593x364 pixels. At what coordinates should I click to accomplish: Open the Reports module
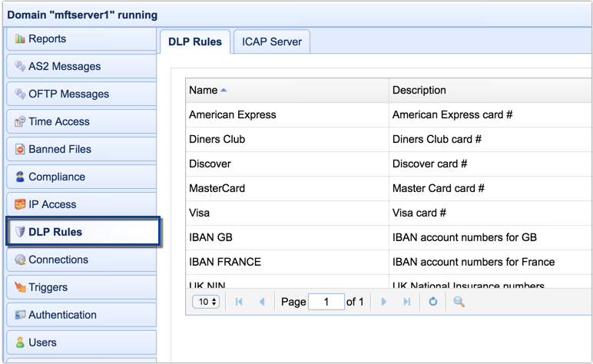[81, 38]
